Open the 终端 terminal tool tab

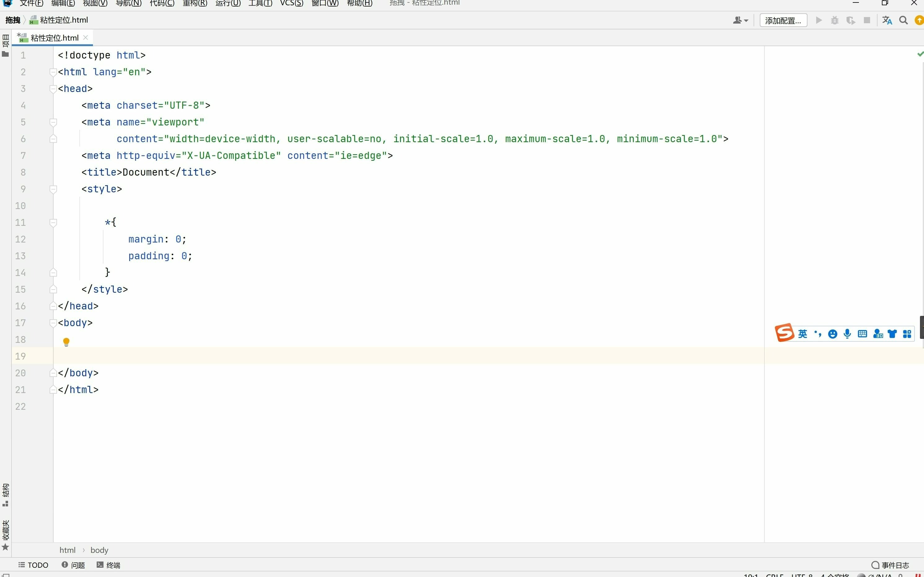click(109, 565)
